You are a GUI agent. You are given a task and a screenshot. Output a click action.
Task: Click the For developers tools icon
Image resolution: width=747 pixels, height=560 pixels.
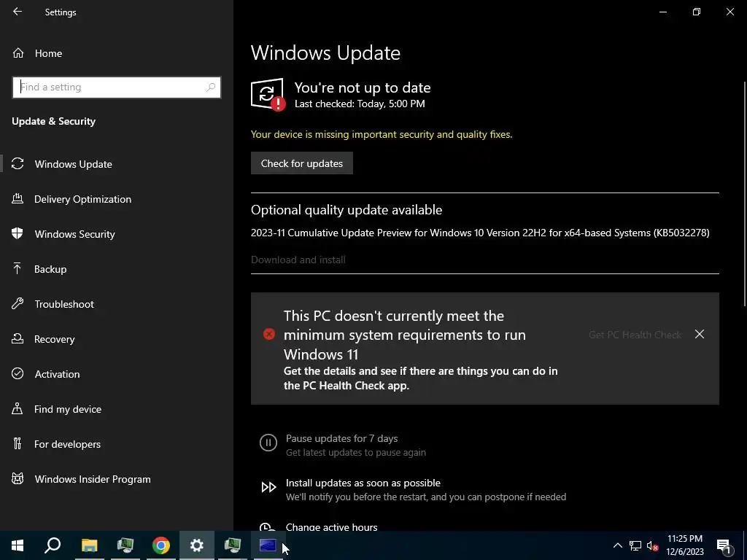tap(18, 444)
